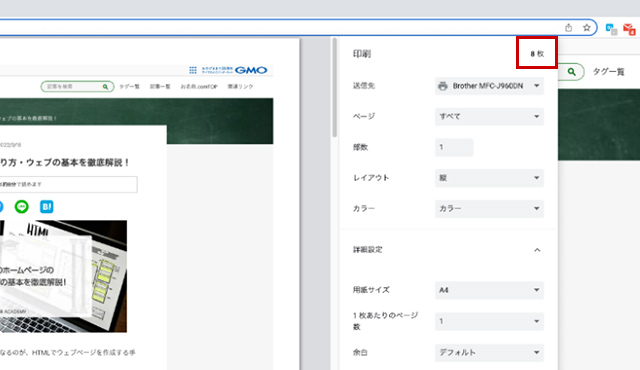Click 関連リンク in the preview navigation
The image size is (640, 370).
click(x=240, y=86)
